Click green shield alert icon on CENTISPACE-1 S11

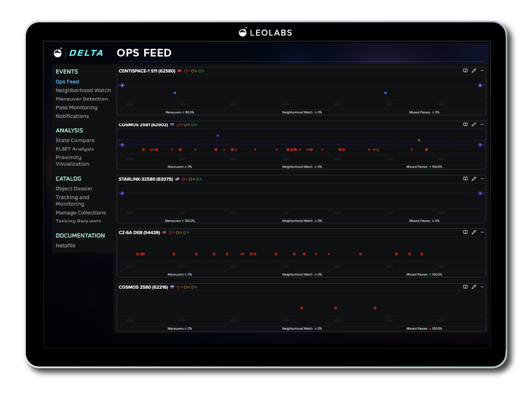tap(200, 71)
